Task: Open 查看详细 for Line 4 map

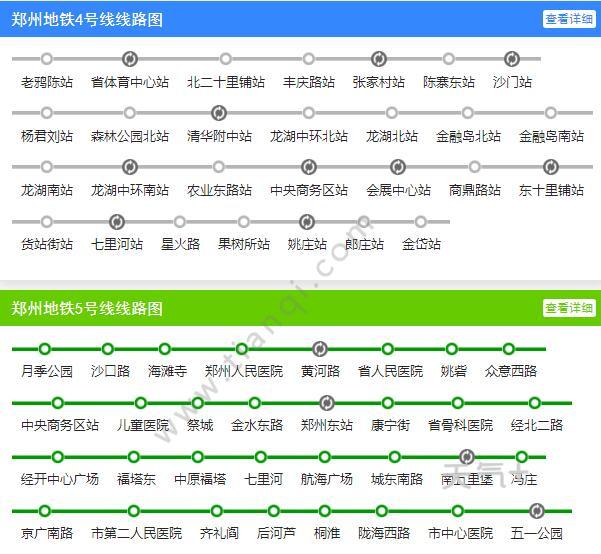Action: [x=568, y=19]
